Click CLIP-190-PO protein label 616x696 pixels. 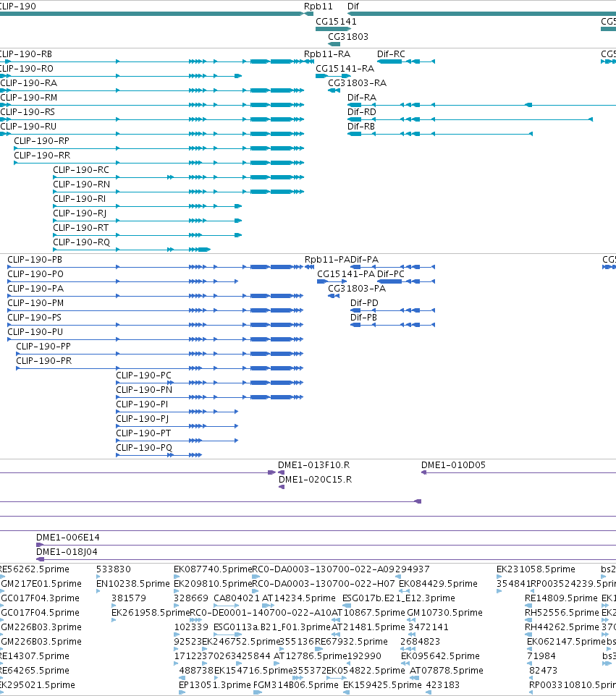click(35, 274)
